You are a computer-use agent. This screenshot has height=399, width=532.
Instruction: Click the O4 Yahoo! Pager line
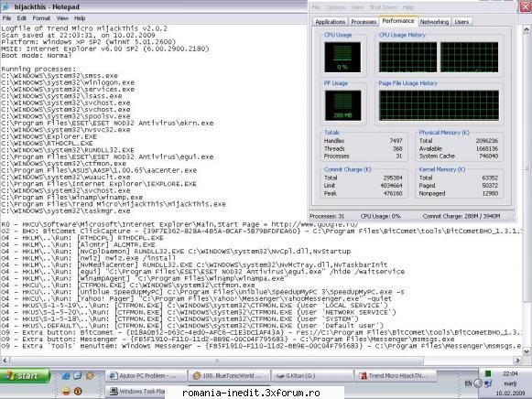pyautogui.click(x=196, y=298)
